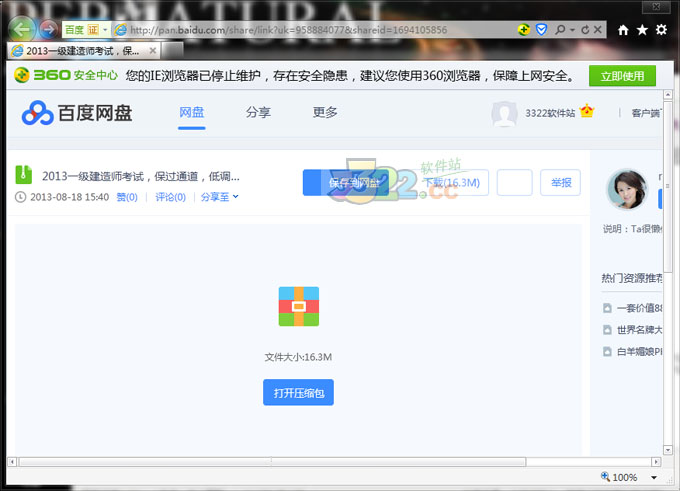The height and width of the screenshot is (491, 680).
Task: Click the blue 保存到网盘 button
Action: point(346,183)
